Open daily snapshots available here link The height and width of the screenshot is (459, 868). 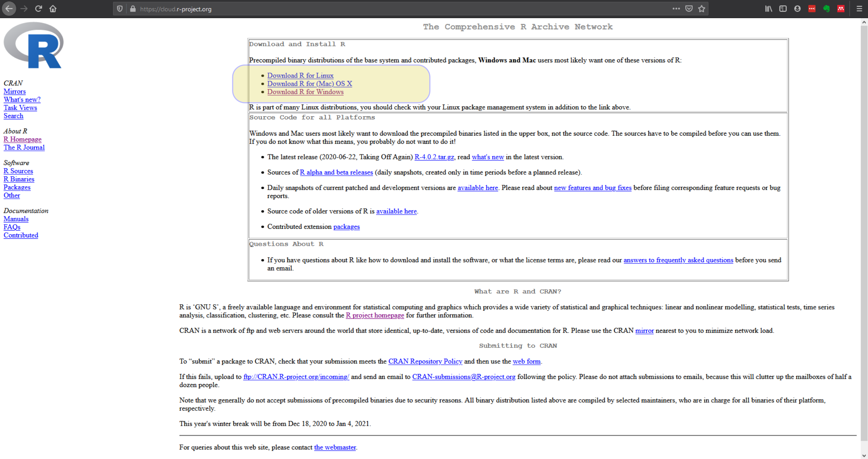(477, 188)
